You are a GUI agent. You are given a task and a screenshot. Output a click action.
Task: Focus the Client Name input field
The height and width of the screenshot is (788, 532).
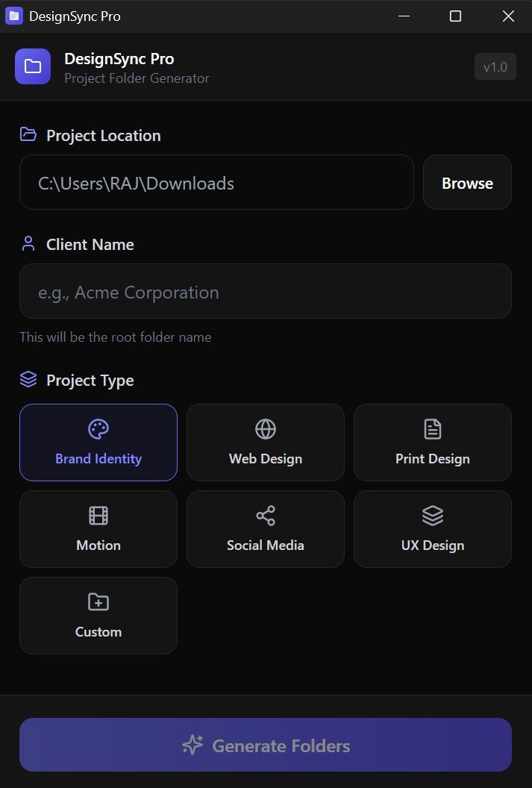pos(266,292)
